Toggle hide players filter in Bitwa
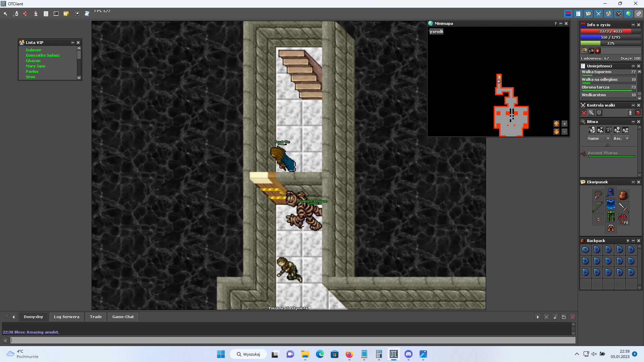644x362 pixels. tap(592, 130)
